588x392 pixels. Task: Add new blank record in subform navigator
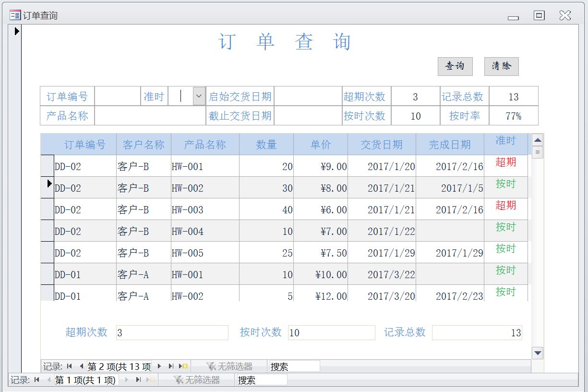(x=183, y=367)
